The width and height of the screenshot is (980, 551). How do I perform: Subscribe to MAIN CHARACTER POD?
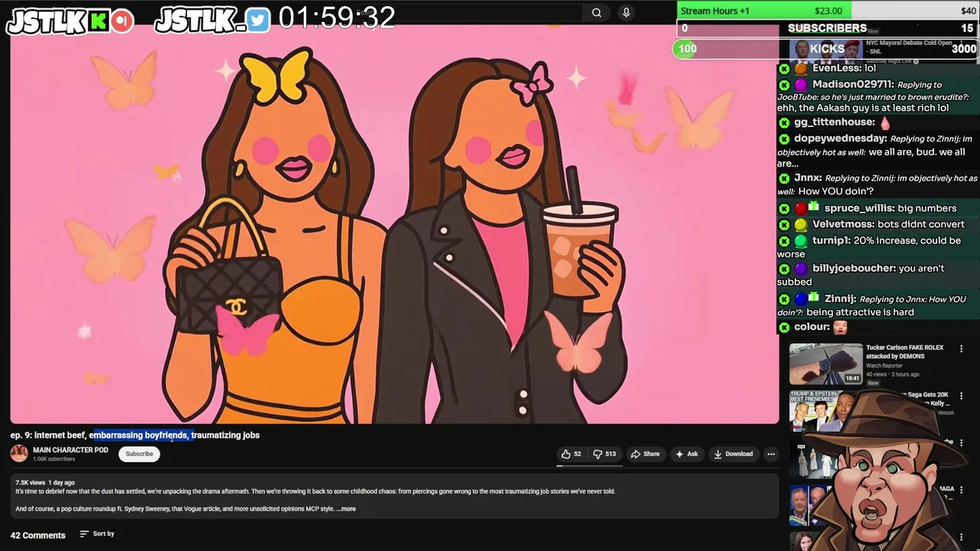(x=139, y=454)
